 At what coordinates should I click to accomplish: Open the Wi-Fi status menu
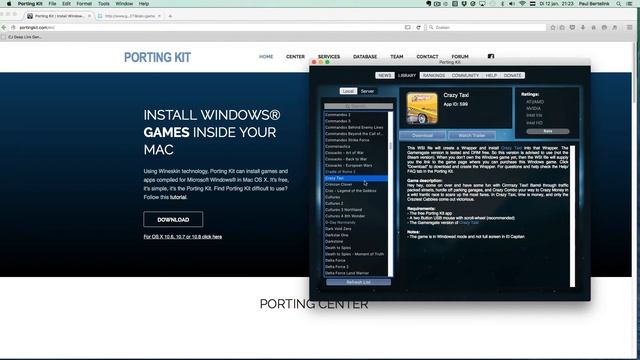522,4
